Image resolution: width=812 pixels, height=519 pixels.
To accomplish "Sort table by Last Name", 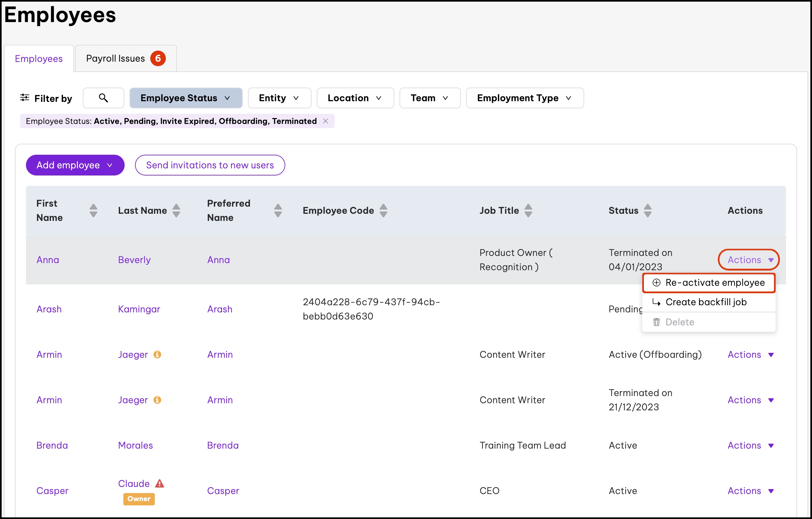I will [176, 211].
